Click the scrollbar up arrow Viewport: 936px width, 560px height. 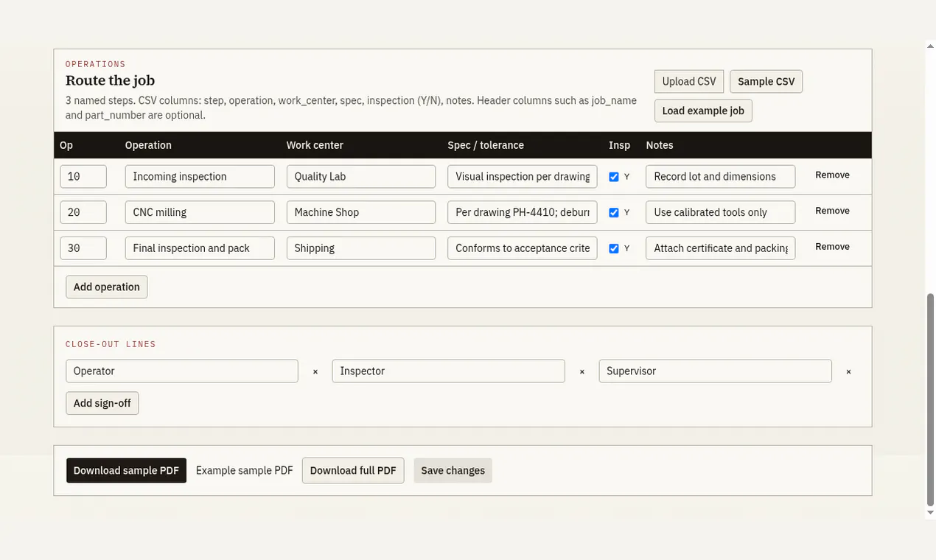tap(930, 46)
